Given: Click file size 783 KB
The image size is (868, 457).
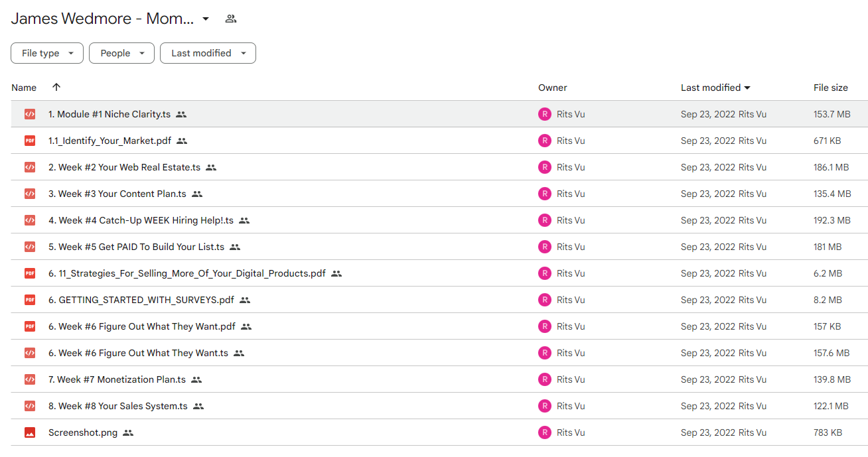Looking at the screenshot, I should point(828,432).
